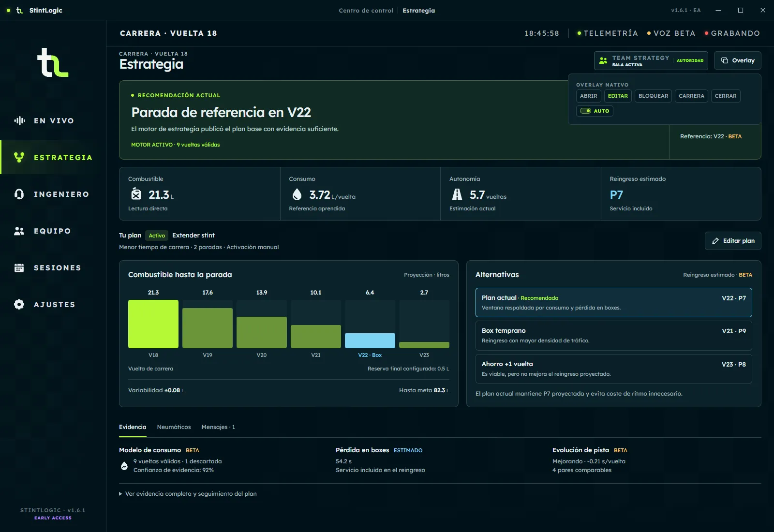Switch to the Neumáticos tab
This screenshot has height=532, width=774.
tap(174, 427)
